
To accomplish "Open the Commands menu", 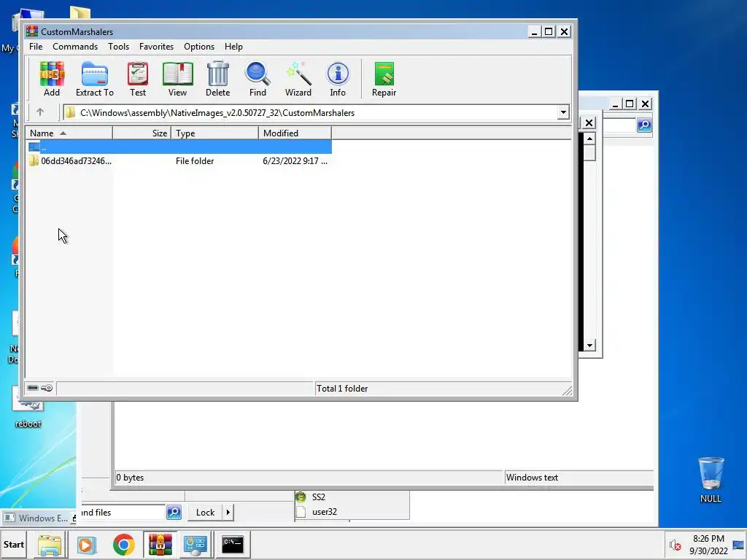I will [x=75, y=47].
